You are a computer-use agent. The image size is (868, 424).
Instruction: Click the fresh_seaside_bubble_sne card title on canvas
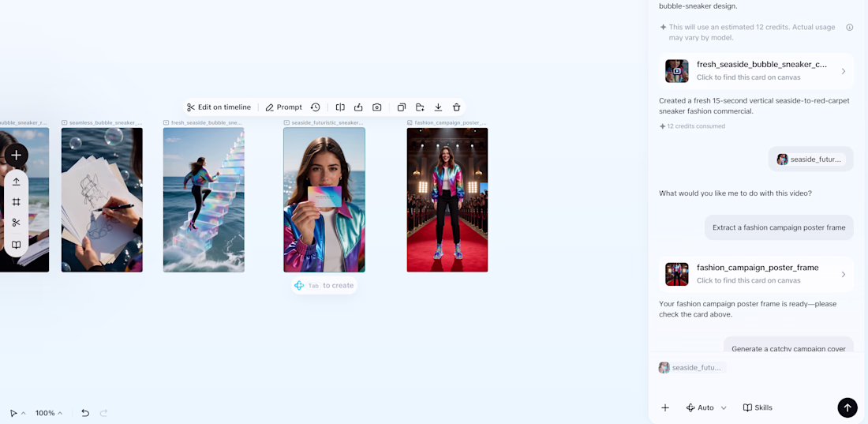pos(206,122)
